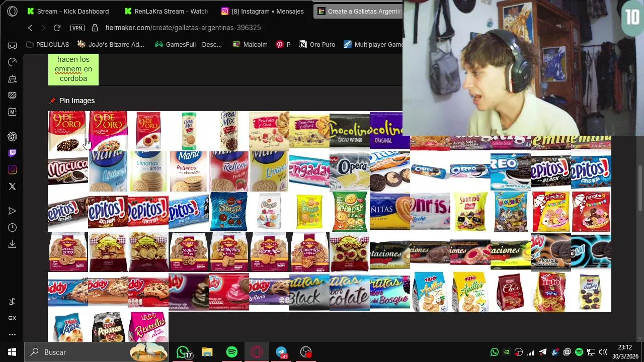The width and height of the screenshot is (644, 362).
Task: Toggle the VPN badge in address bar
Action: (77, 28)
